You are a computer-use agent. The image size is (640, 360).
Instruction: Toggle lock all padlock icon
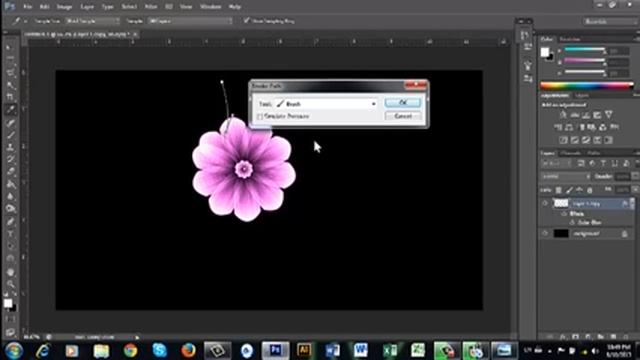pyautogui.click(x=589, y=190)
